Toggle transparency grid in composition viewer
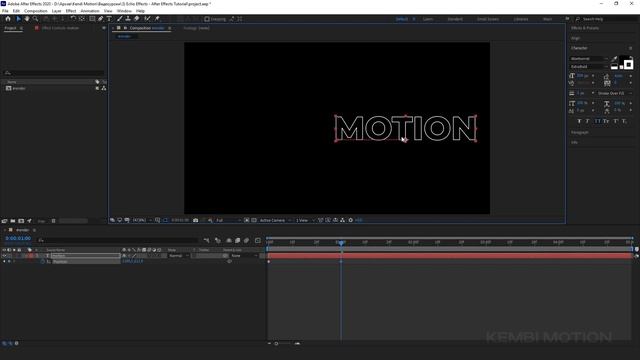This screenshot has width=640, height=360. (x=254, y=220)
